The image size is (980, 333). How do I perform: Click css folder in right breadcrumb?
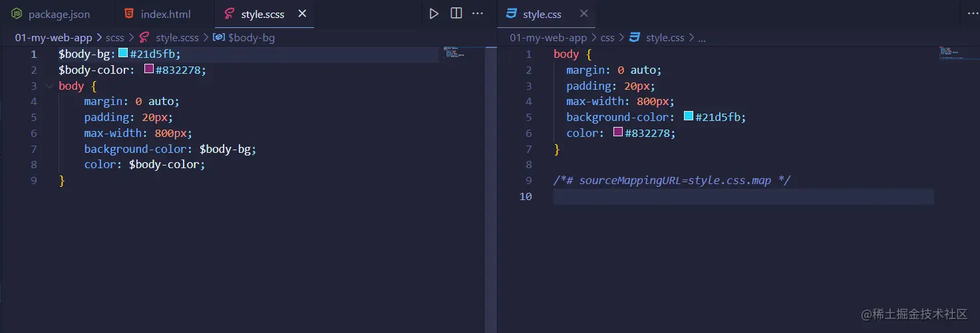coord(607,38)
